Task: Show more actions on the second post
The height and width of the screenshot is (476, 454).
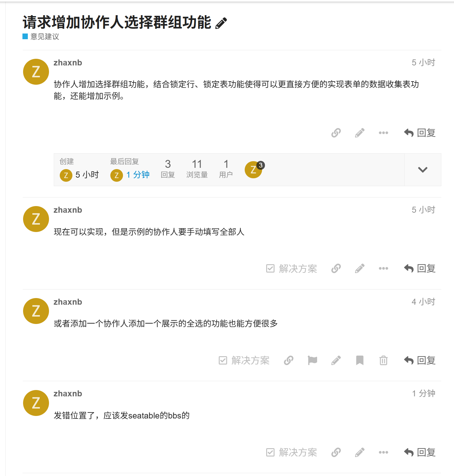Action: [x=383, y=269]
